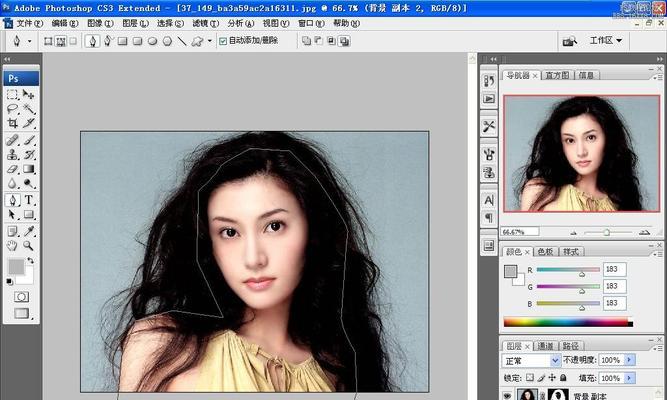Select the Pen tool in toolbox
The image size is (667, 400).
pyautogui.click(x=12, y=200)
